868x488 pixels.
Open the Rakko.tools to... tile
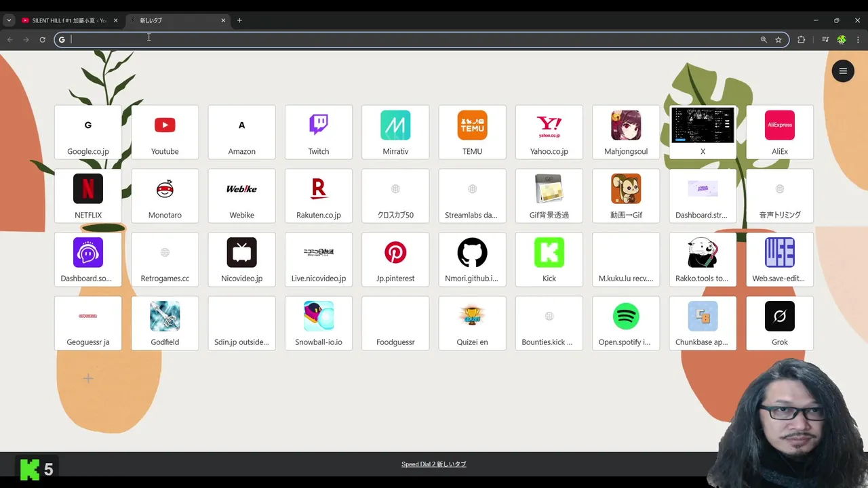pyautogui.click(x=703, y=260)
